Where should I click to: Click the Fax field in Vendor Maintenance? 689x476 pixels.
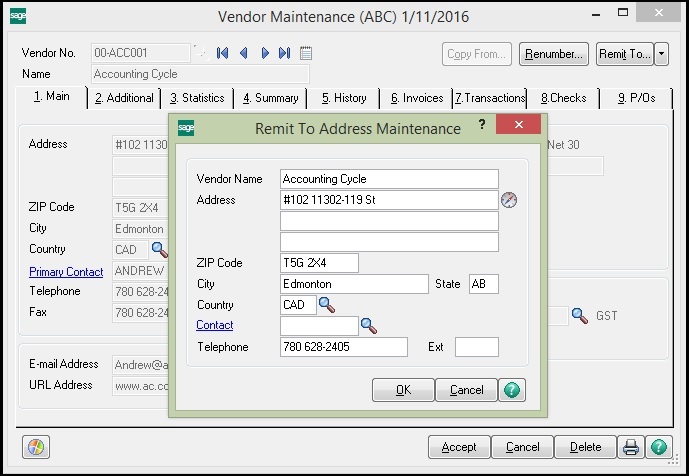click(x=141, y=312)
